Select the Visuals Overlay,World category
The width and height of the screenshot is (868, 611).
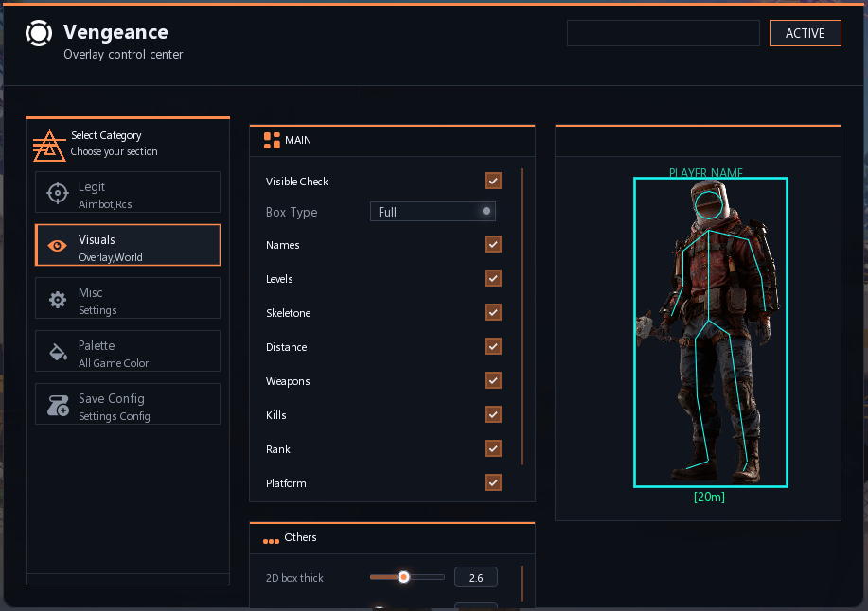128,245
